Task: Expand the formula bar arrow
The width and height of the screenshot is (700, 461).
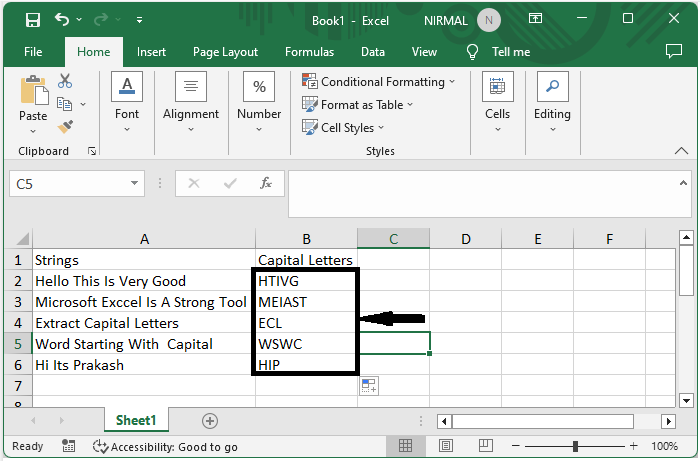Action: coord(683,183)
